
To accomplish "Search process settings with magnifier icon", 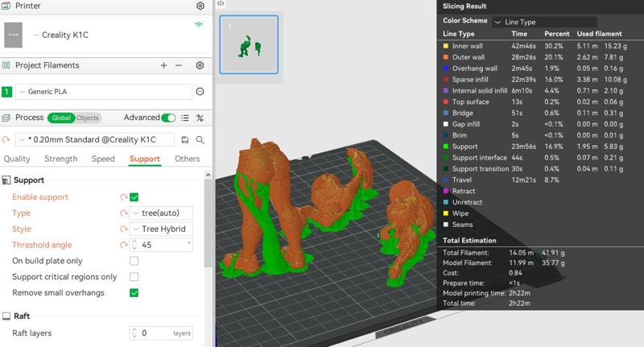I will 200,139.
